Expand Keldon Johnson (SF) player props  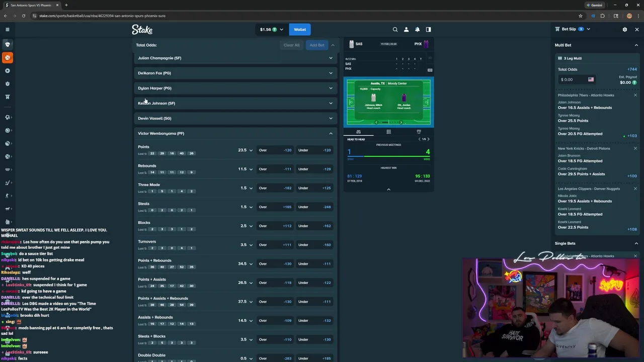click(x=235, y=103)
